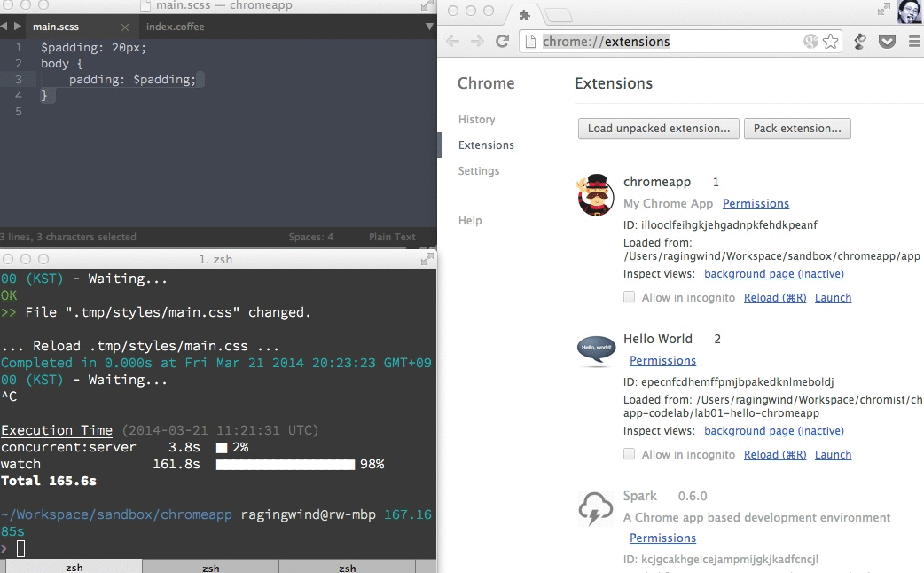Enable Allow in incognito for Hello World
This screenshot has height=573, width=924.
click(630, 454)
